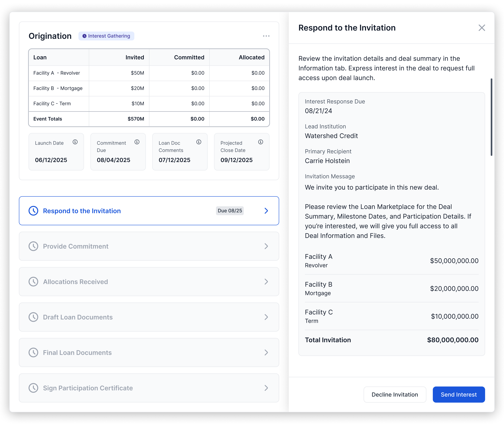Viewport: 504px width, 424px height.
Task: Expand the Respond to the Invitation chevron
Action: tap(266, 211)
